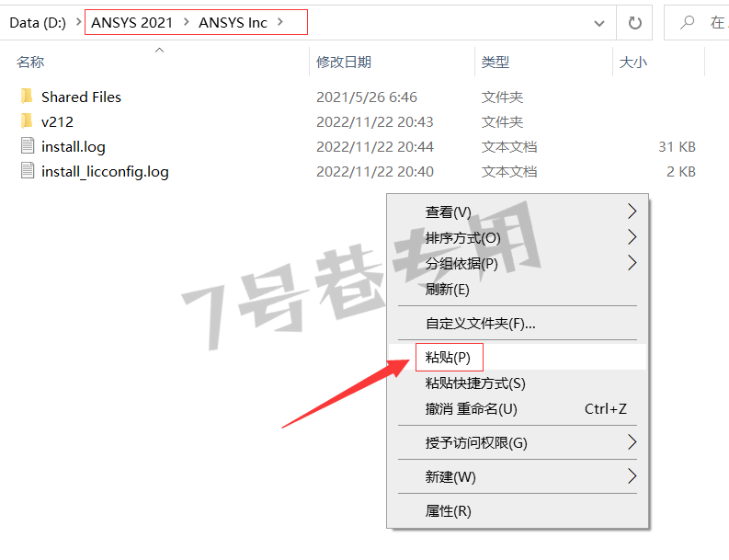Refresh the folder with the address bar reload icon
This screenshot has width=729, height=560.
[x=634, y=22]
